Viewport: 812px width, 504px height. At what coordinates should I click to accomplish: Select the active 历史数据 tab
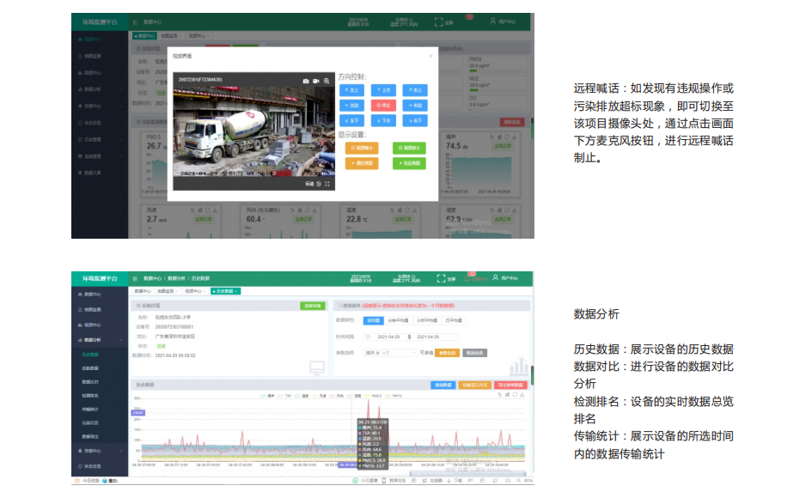point(225,291)
